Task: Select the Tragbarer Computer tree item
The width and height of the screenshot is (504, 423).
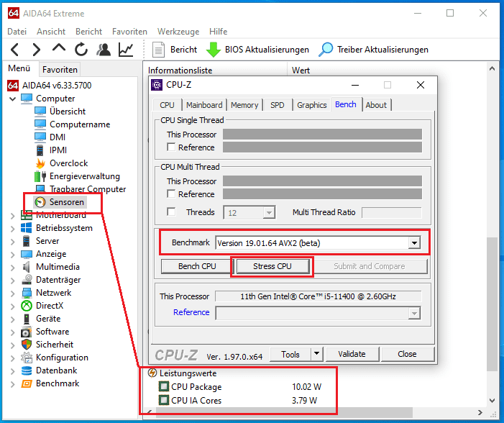Action: 88,189
